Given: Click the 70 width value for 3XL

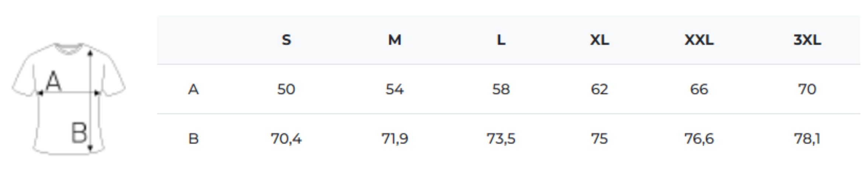Looking at the screenshot, I should coord(807,89).
